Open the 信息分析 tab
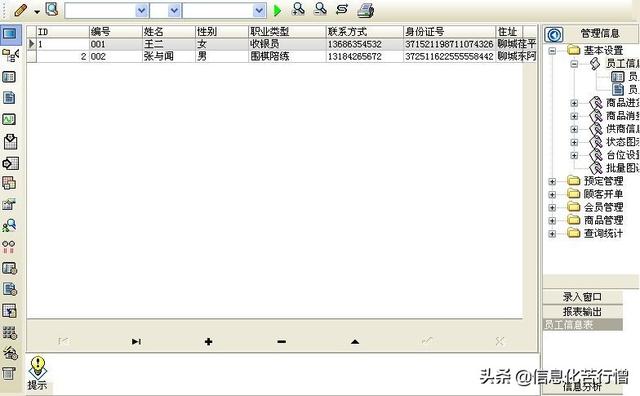This screenshot has height=396, width=640. coord(582,386)
